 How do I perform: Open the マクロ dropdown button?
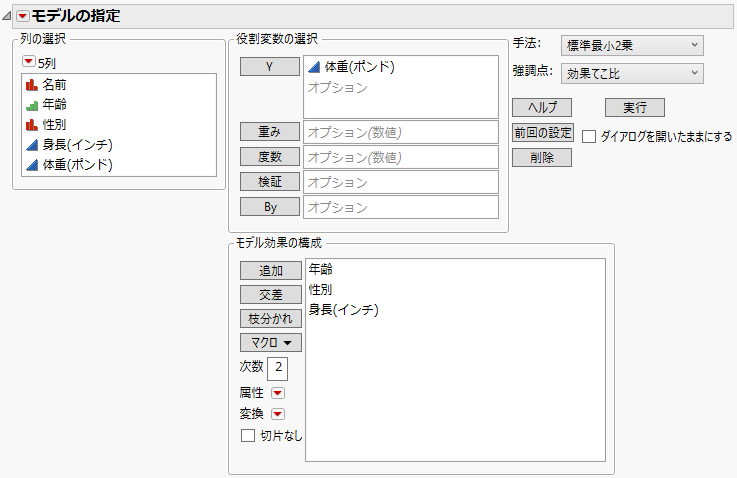pyautogui.click(x=271, y=343)
